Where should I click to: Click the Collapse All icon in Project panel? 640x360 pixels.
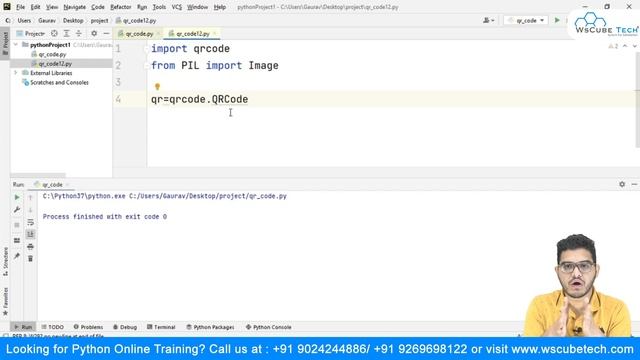[x=79, y=33]
